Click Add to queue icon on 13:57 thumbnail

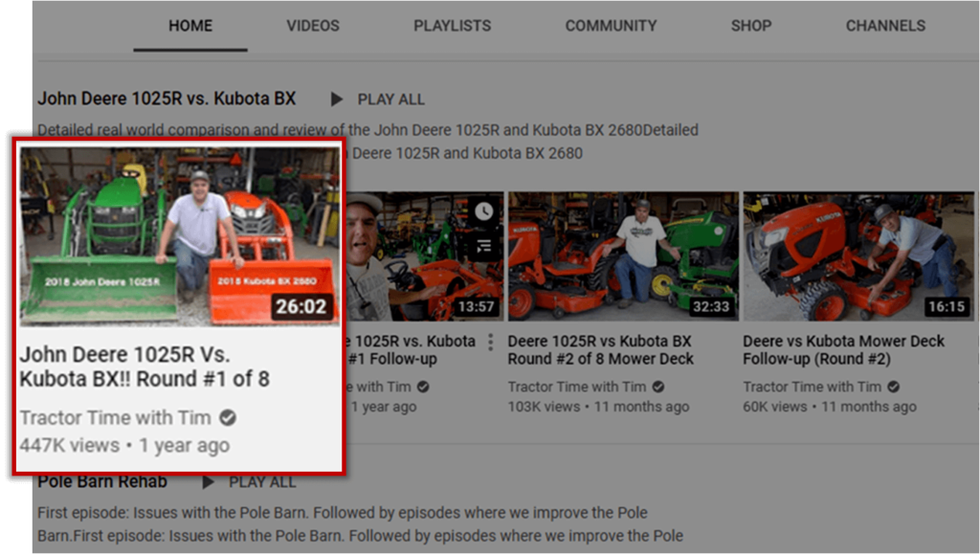[483, 247]
